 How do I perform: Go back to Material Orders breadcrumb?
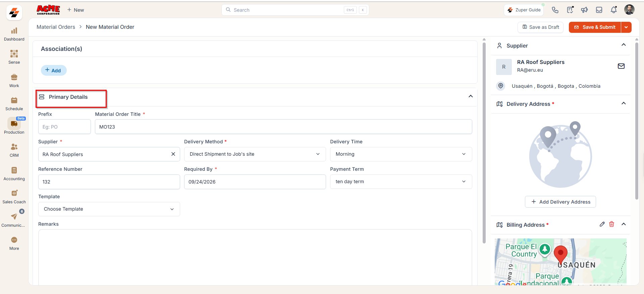[56, 27]
